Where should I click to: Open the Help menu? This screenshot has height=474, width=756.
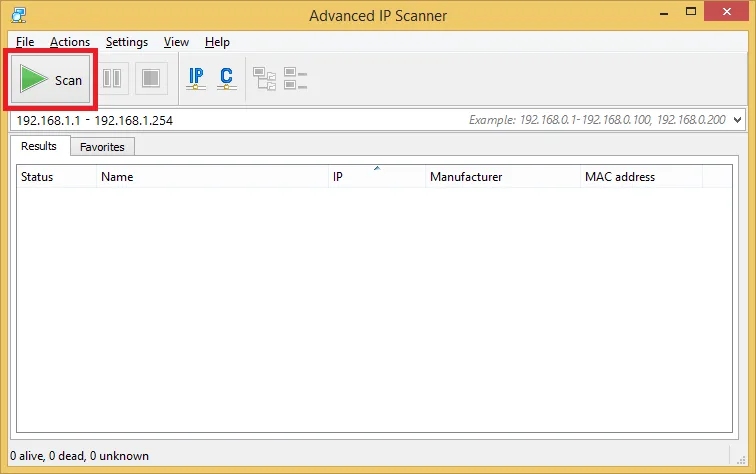[217, 42]
